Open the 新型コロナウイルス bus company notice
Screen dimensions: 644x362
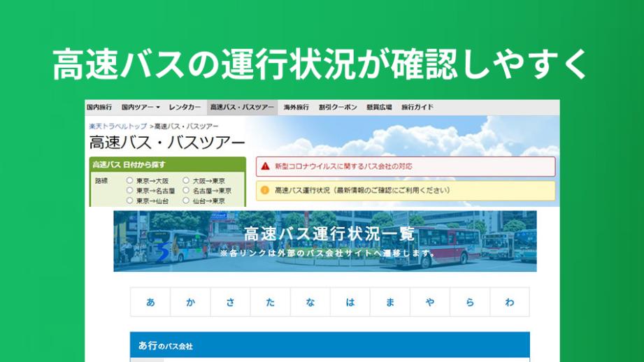[343, 166]
